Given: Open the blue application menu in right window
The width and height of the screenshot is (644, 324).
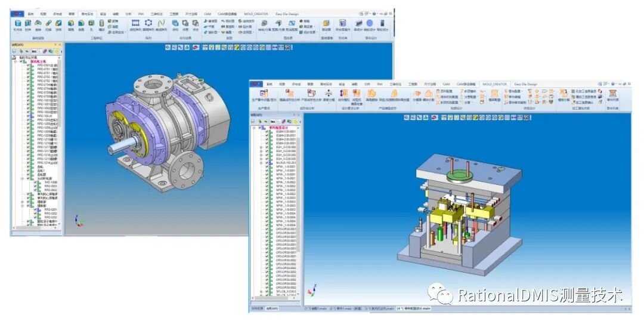Looking at the screenshot, I should [256, 84].
